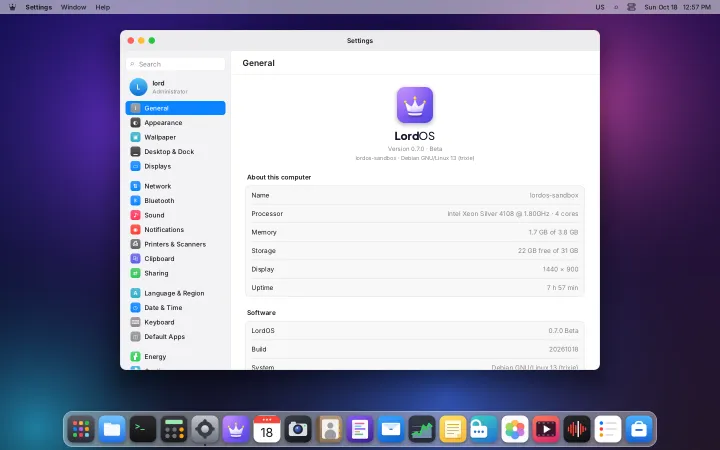Go to Date & Time settings
The image size is (720, 450).
tap(175, 308)
